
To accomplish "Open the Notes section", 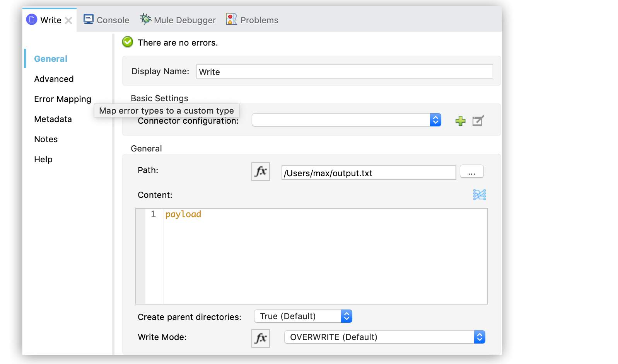I will 46,139.
